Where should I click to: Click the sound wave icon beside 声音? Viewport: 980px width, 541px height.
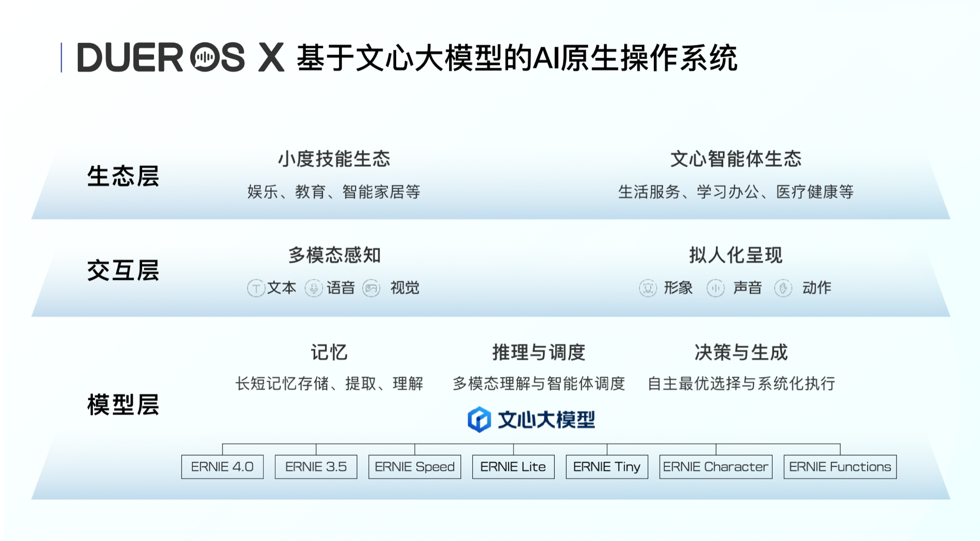click(716, 288)
